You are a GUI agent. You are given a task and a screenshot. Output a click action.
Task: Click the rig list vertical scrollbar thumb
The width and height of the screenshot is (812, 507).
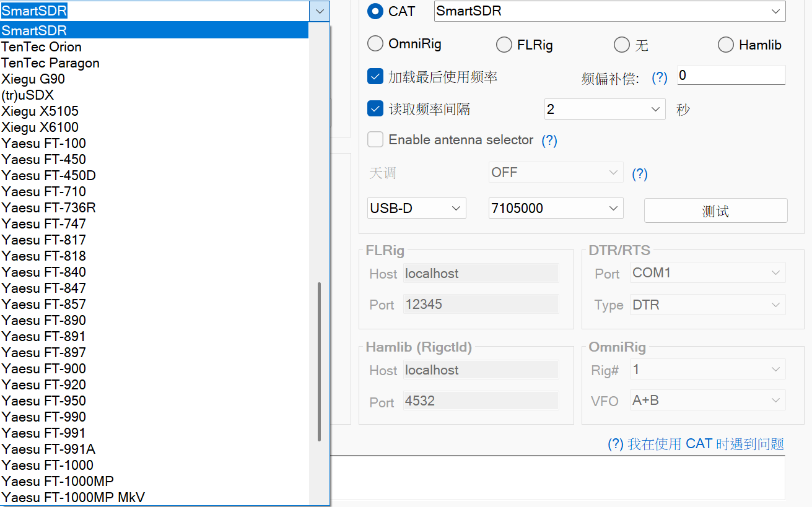click(320, 362)
